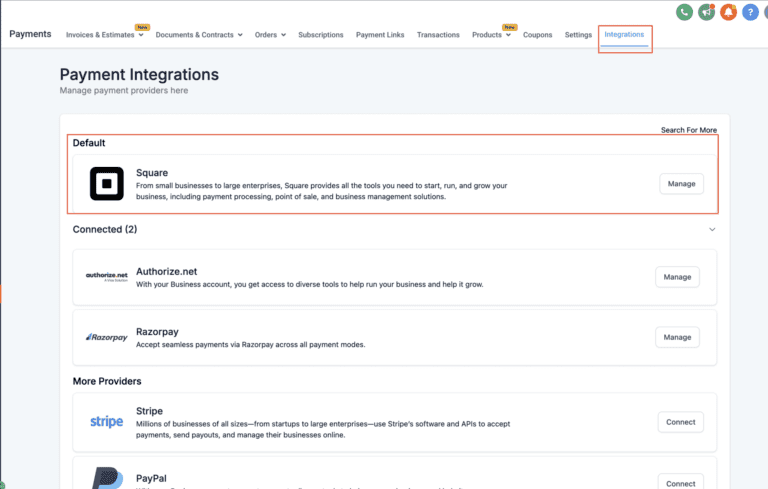Collapse the Connected (2) section chevron
768x489 pixels.
click(x=712, y=229)
